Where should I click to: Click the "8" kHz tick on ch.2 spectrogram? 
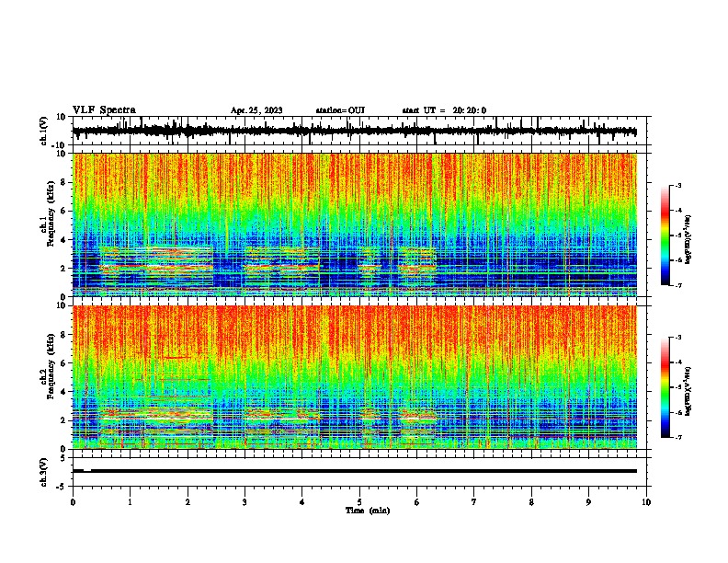click(63, 335)
